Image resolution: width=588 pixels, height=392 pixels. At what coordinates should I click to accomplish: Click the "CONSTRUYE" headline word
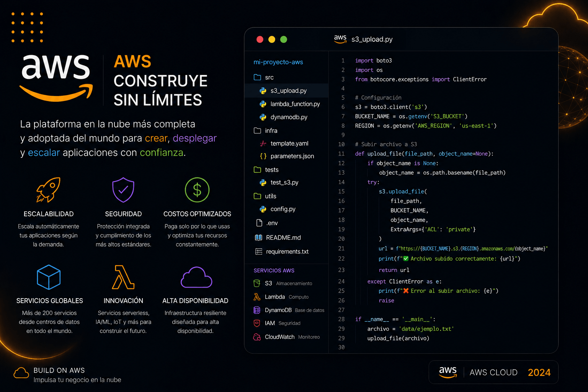coord(160,81)
